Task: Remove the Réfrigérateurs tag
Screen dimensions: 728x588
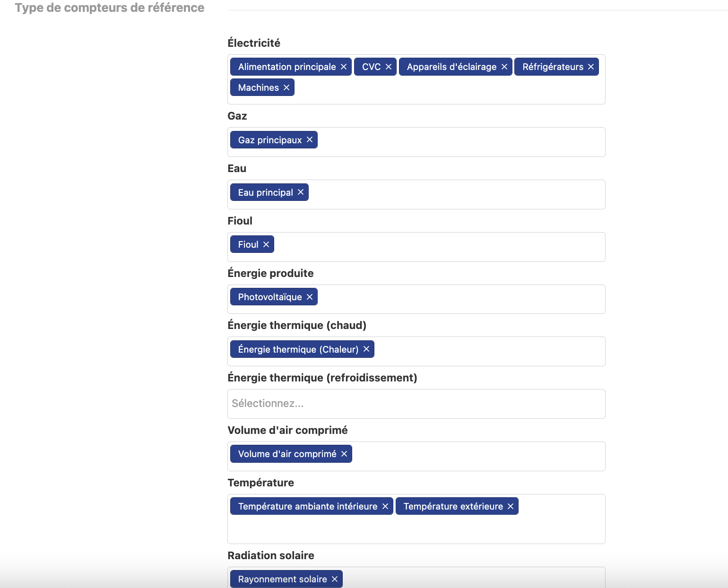Action: 591,67
